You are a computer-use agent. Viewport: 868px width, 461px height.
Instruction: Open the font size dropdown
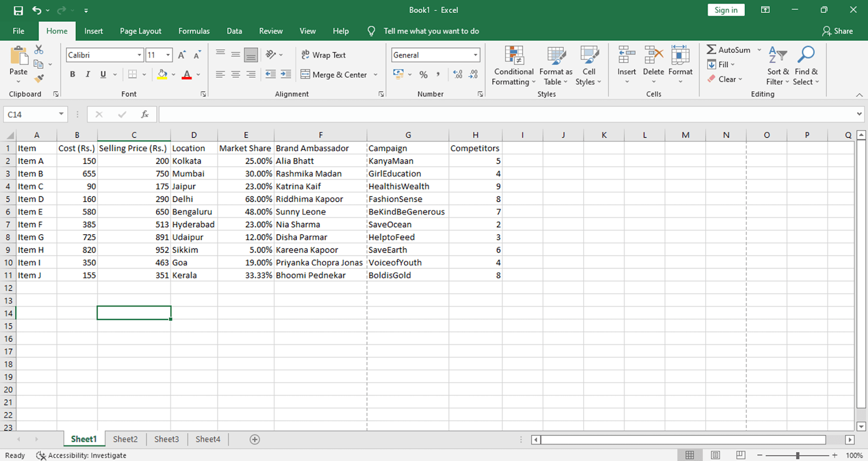pyautogui.click(x=168, y=55)
